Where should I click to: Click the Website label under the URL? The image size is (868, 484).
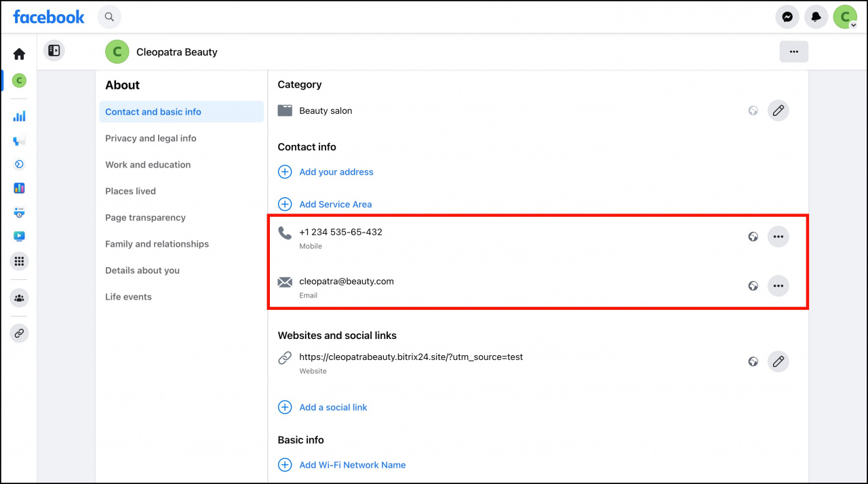click(313, 371)
